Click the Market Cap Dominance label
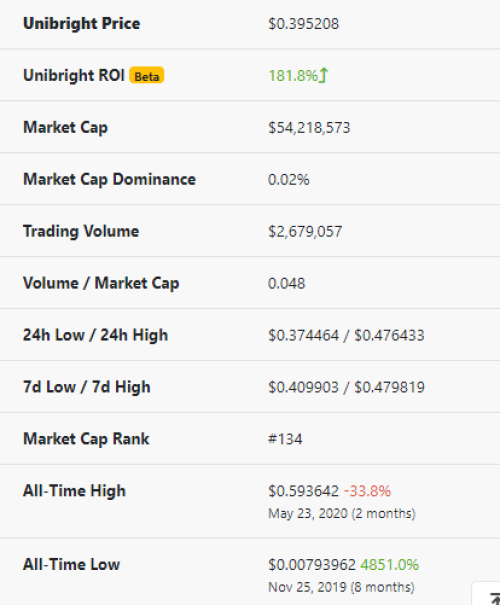 (110, 179)
